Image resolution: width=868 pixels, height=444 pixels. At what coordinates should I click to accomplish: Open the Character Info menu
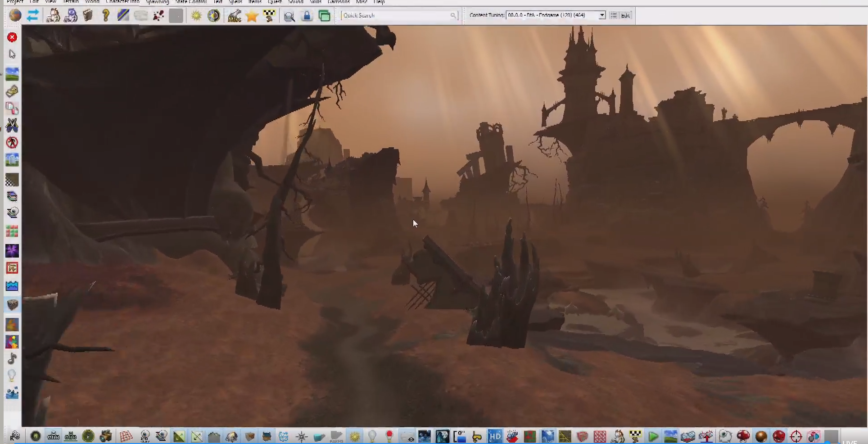[122, 2]
